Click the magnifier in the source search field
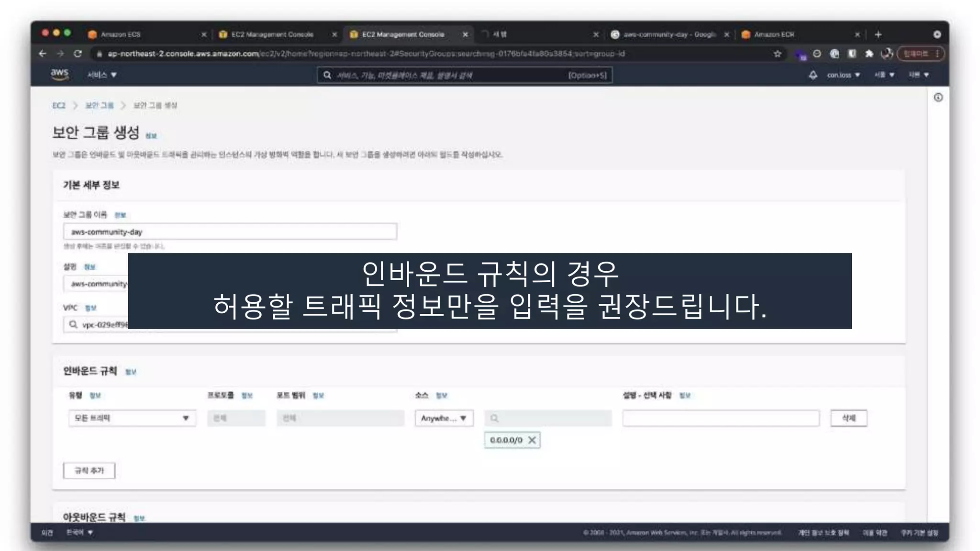The image size is (980, 551). (x=494, y=419)
